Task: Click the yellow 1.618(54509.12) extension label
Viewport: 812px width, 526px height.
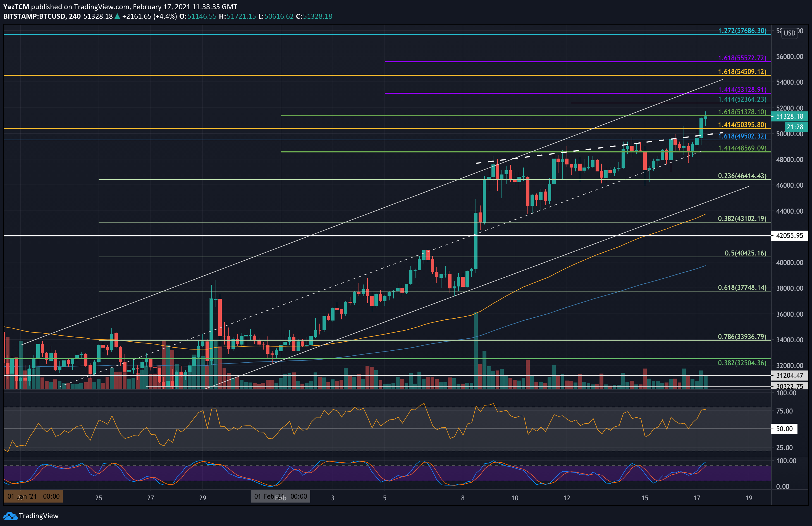Action: (x=742, y=72)
